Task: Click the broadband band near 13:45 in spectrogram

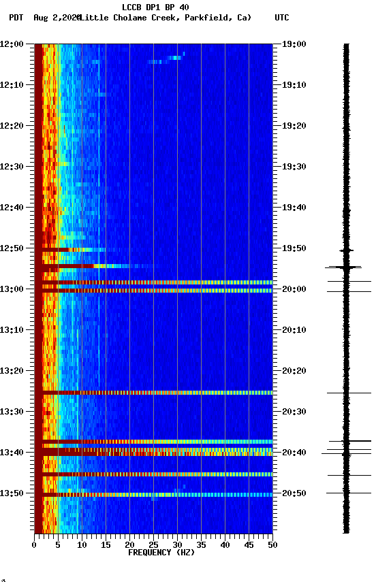Action: pyautogui.click(x=153, y=474)
